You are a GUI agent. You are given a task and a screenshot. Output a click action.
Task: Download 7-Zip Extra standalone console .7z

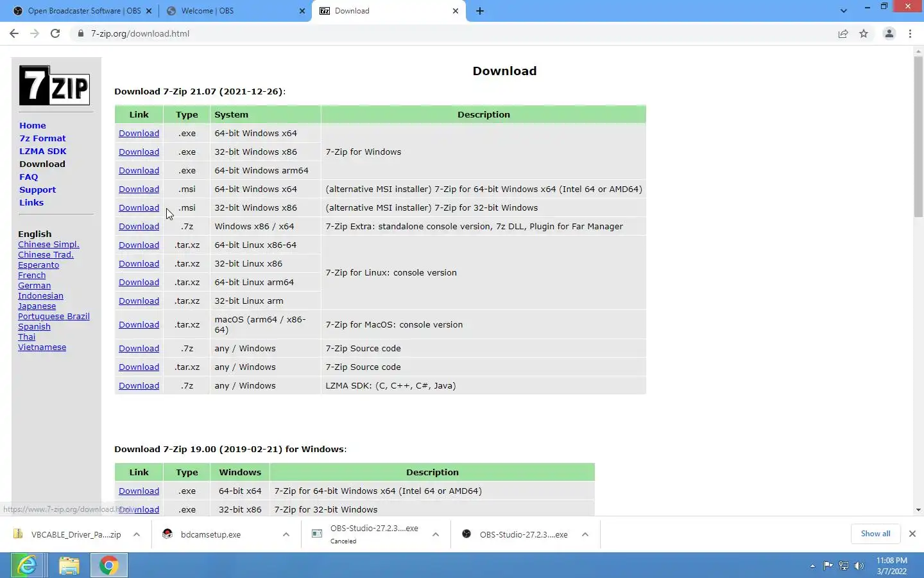(139, 227)
